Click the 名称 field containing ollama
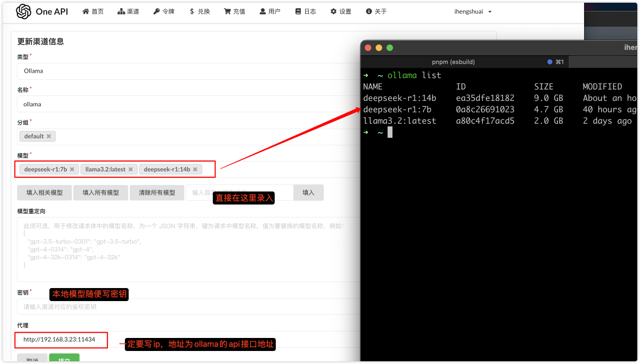640x364 pixels. pos(188,104)
